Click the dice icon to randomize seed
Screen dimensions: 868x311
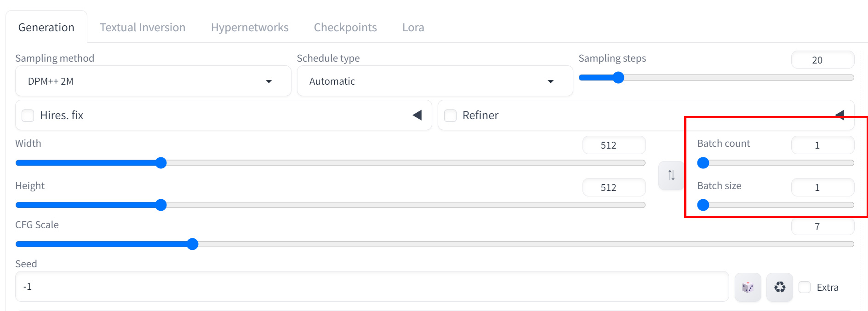[748, 288]
